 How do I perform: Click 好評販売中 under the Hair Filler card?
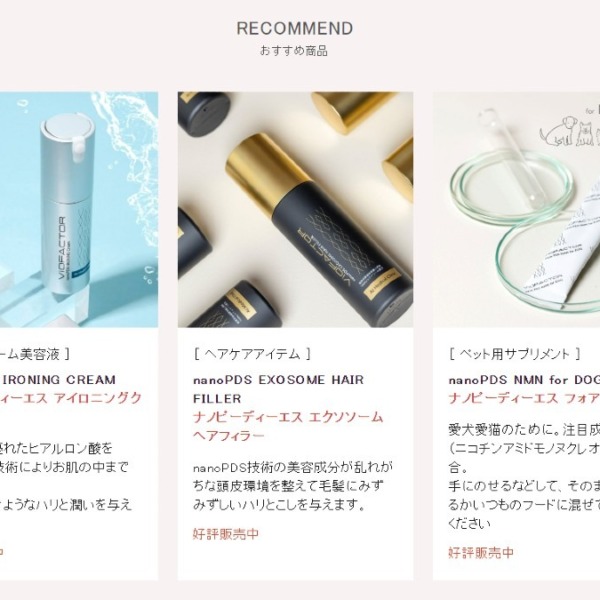tap(226, 534)
